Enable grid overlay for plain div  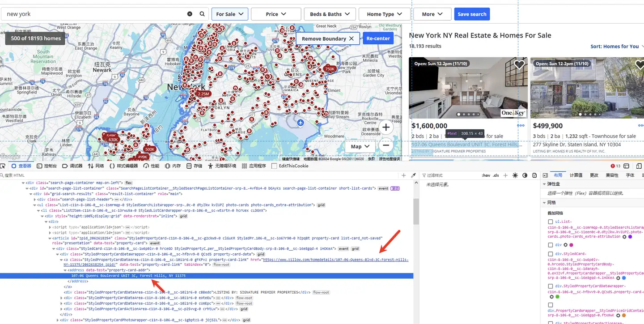pos(551,245)
